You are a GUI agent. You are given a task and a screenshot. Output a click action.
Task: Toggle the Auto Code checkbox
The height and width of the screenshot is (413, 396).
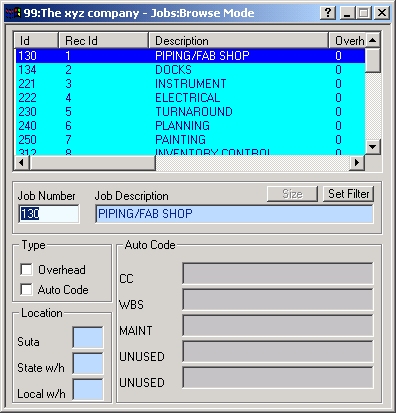pos(26,289)
